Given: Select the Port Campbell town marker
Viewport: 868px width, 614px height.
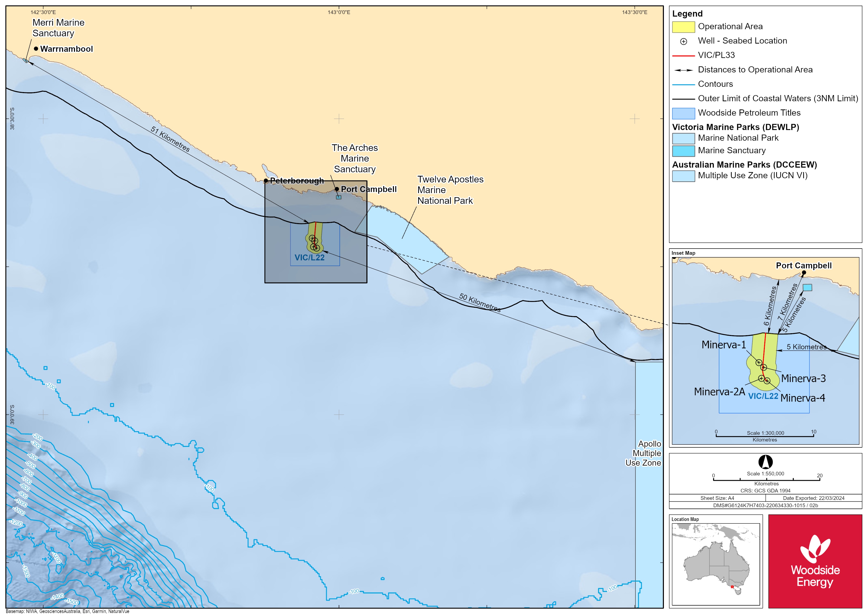Looking at the screenshot, I should [338, 189].
